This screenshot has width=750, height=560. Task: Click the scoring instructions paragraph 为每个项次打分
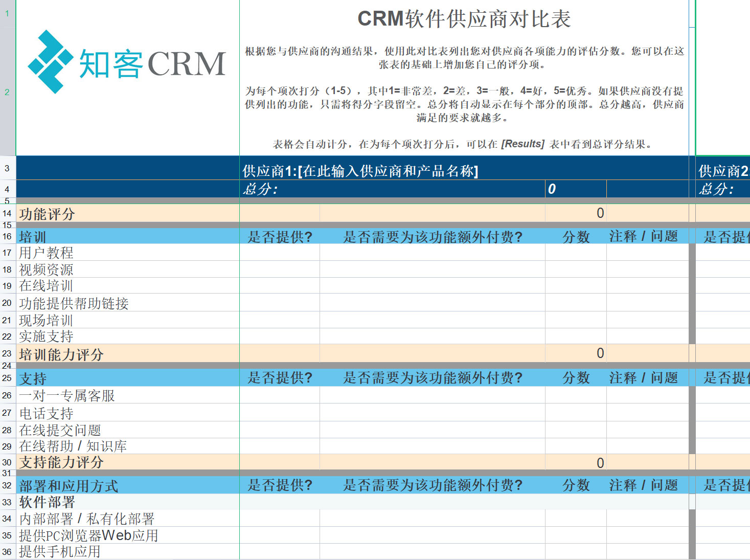pyautogui.click(x=464, y=104)
